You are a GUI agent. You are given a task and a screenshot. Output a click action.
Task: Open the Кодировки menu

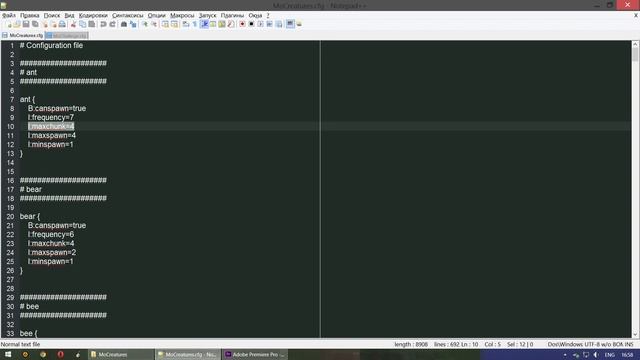[x=93, y=15]
